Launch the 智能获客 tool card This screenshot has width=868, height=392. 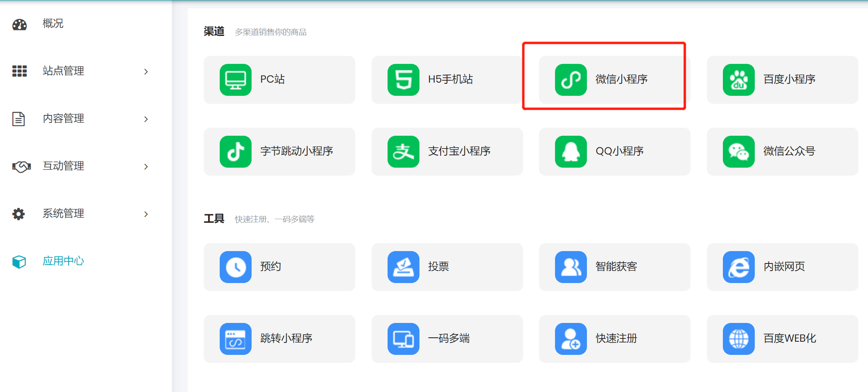(x=615, y=267)
